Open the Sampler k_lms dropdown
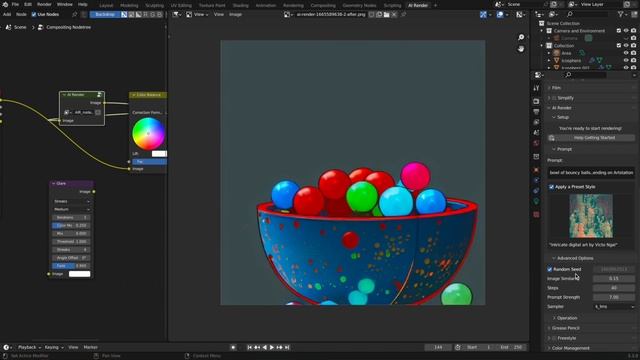This screenshot has width=640, height=360. pyautogui.click(x=614, y=307)
